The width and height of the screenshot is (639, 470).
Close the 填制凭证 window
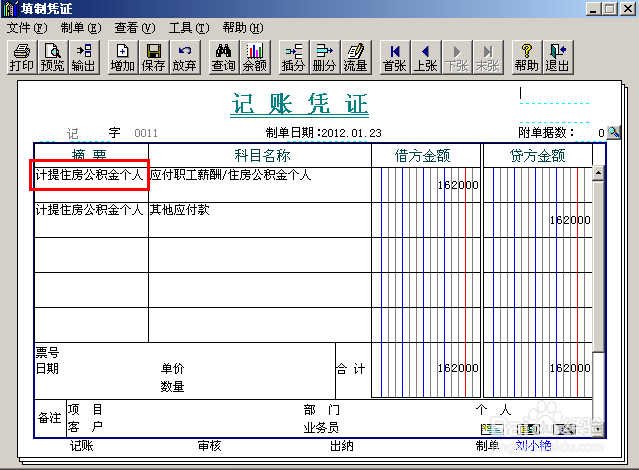tap(628, 9)
